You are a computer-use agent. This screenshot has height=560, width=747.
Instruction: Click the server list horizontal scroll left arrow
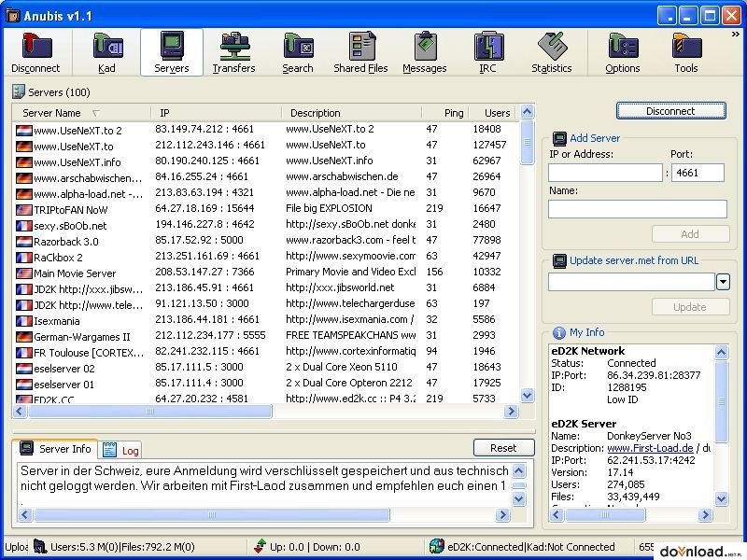pos(20,411)
